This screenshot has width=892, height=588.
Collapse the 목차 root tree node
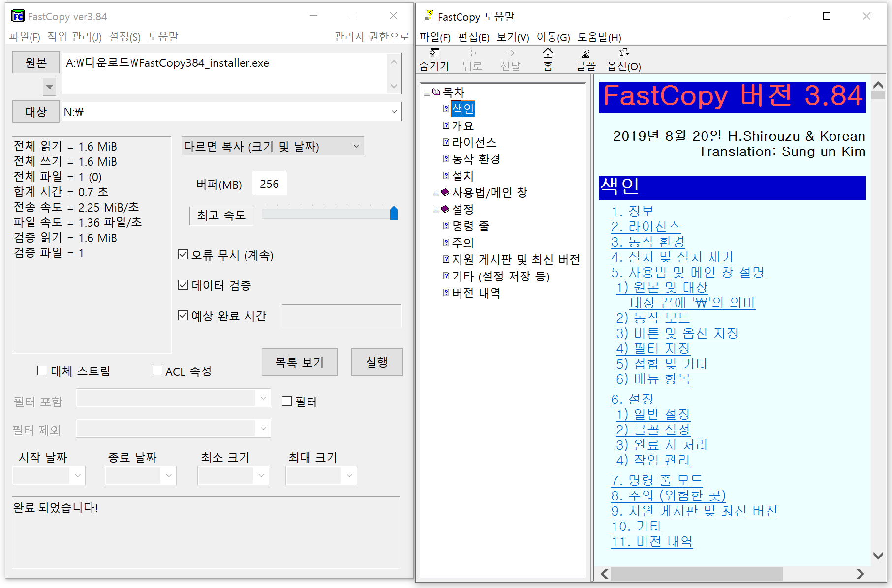pyautogui.click(x=427, y=93)
